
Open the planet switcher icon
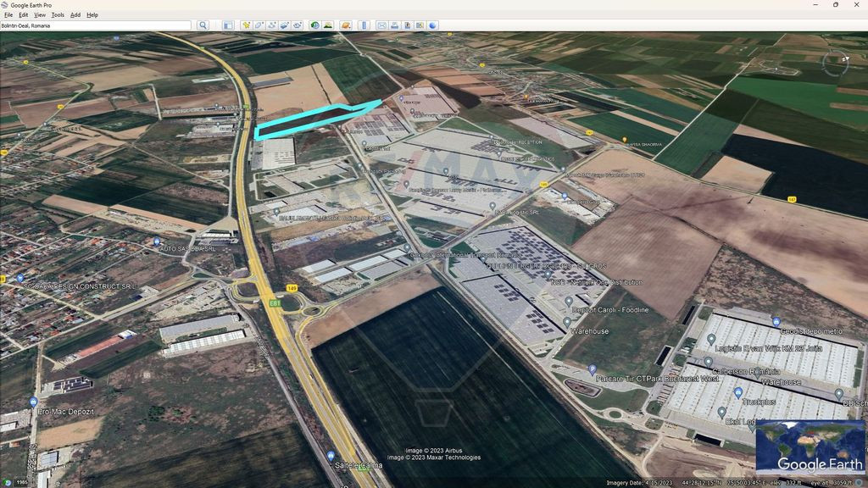coord(346,25)
